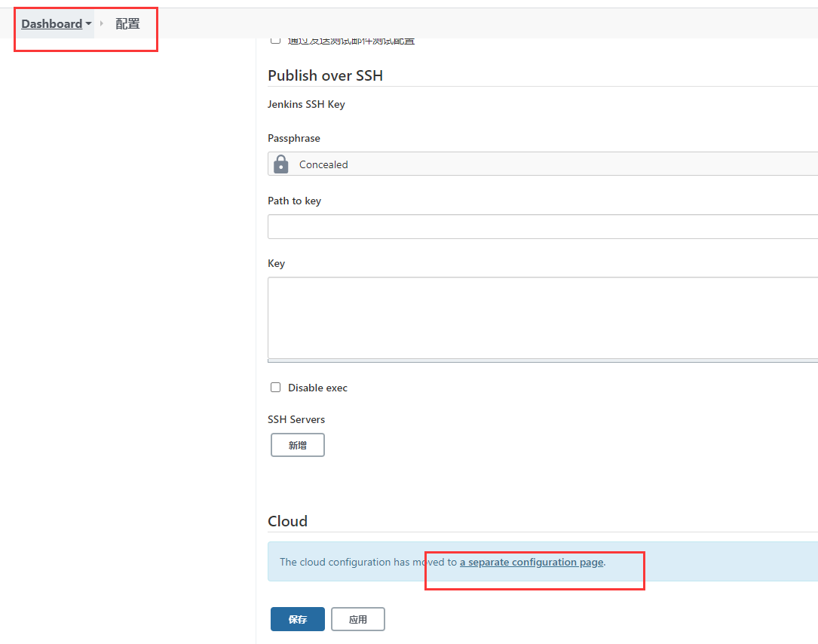Click 新增 under SSH Servers
Viewport: 818px width, 644px height.
297,445
